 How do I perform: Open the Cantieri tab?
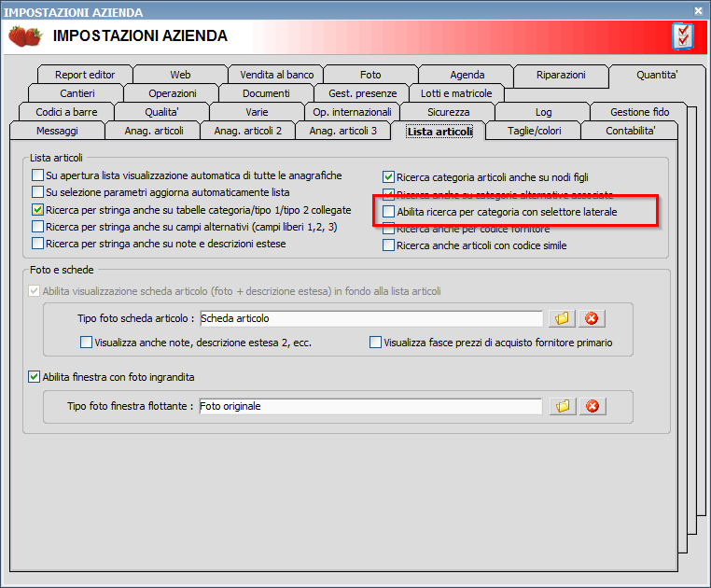tap(77, 93)
